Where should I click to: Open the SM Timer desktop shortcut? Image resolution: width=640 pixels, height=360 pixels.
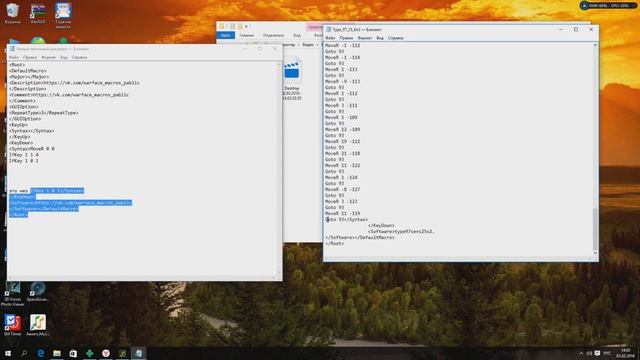tap(12, 325)
